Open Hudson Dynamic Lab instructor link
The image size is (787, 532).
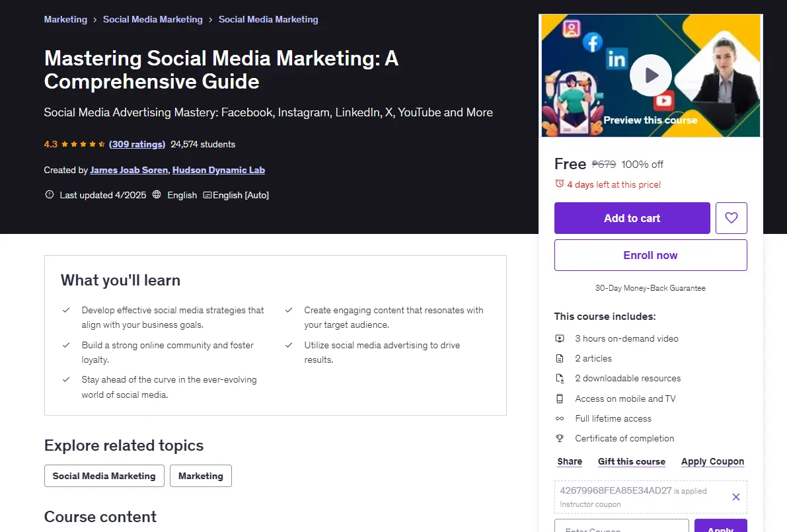pyautogui.click(x=218, y=170)
